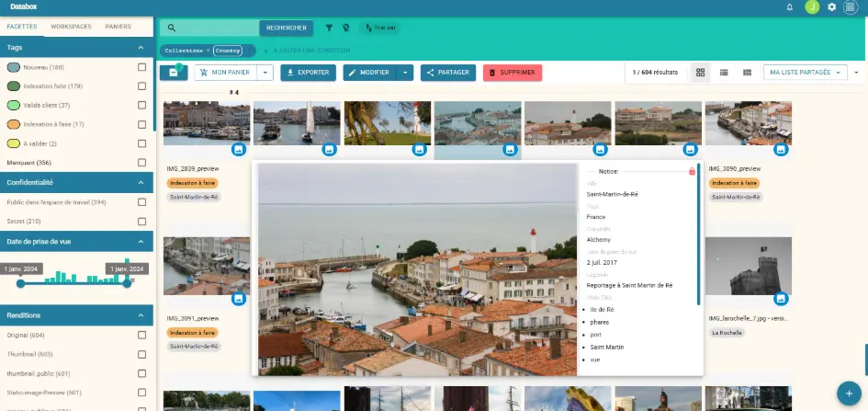Image resolution: width=868 pixels, height=411 pixels.
Task: Click the Exporter button
Action: point(308,72)
